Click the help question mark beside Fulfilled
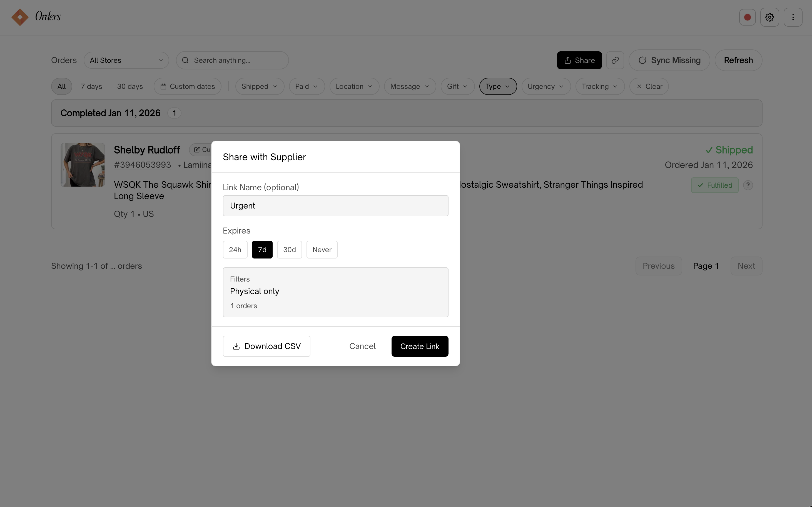812x507 pixels. tap(748, 185)
